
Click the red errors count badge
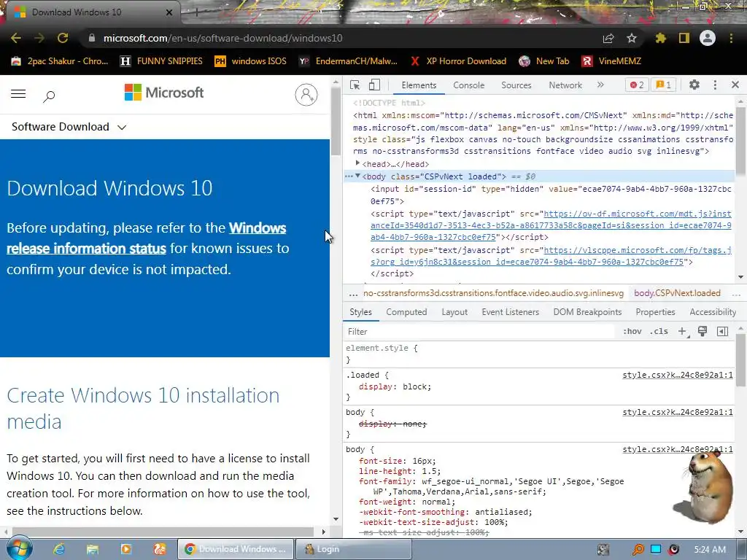point(637,85)
